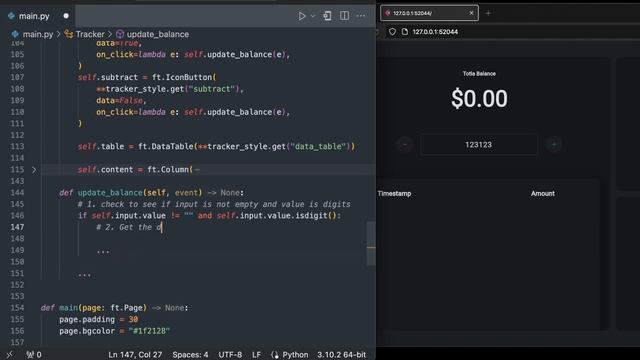Open a new browser tab with plus
Image resolution: width=640 pixels, height=360 pixels.
[x=488, y=13]
